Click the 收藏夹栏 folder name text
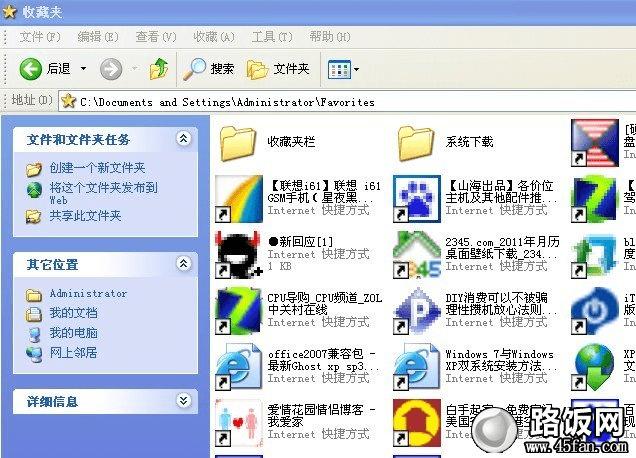 (x=291, y=142)
